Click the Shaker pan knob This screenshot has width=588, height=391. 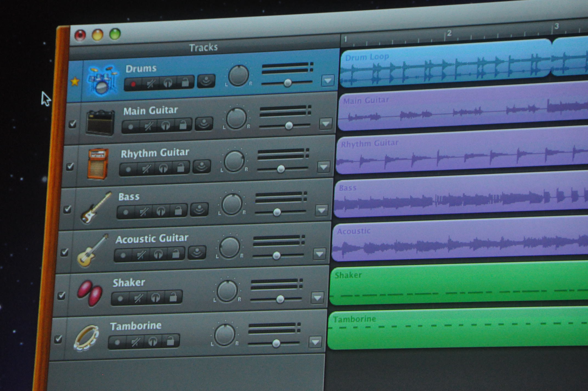[227, 291]
